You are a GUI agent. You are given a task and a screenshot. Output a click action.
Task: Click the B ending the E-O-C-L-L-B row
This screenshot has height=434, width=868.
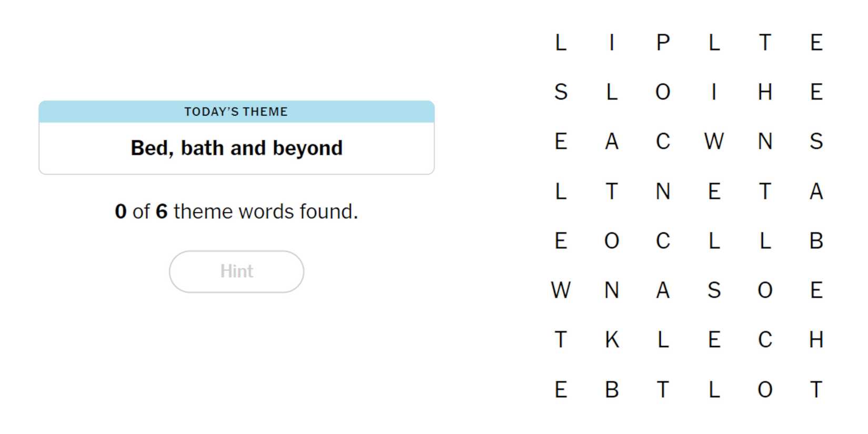pos(816,241)
